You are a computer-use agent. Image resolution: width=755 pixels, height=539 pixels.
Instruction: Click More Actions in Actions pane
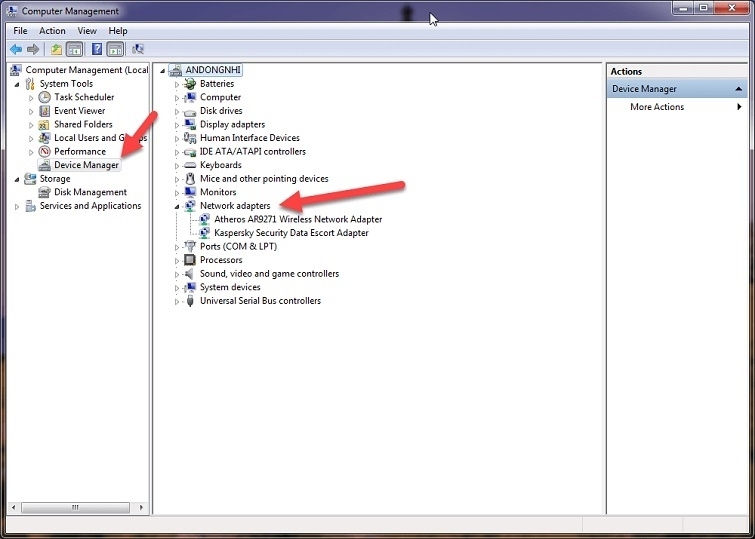[x=657, y=107]
